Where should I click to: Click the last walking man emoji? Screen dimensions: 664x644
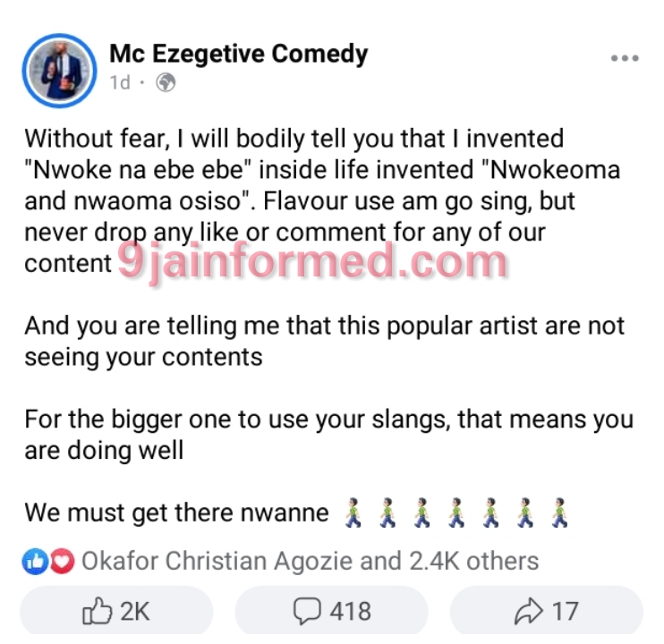tap(560, 514)
